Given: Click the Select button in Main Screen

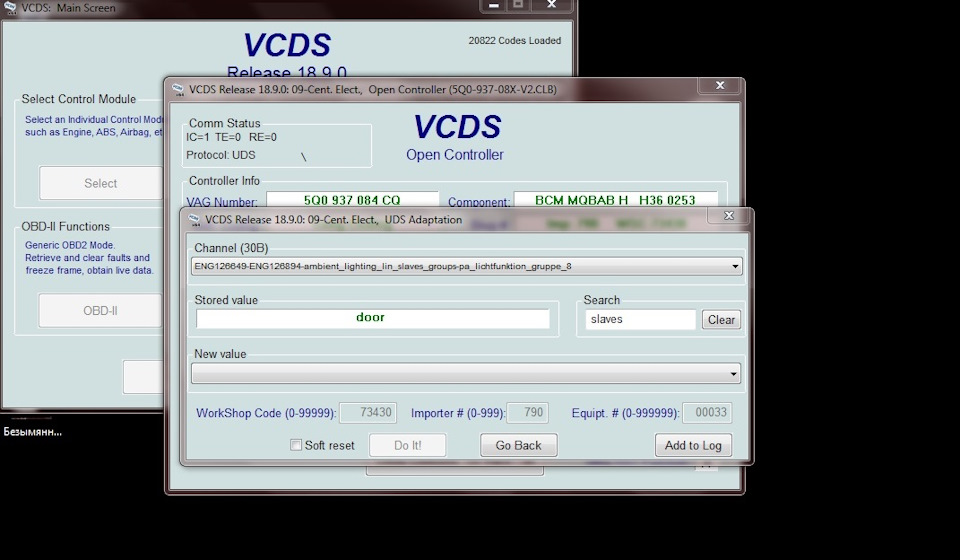Looking at the screenshot, I should coord(100,183).
